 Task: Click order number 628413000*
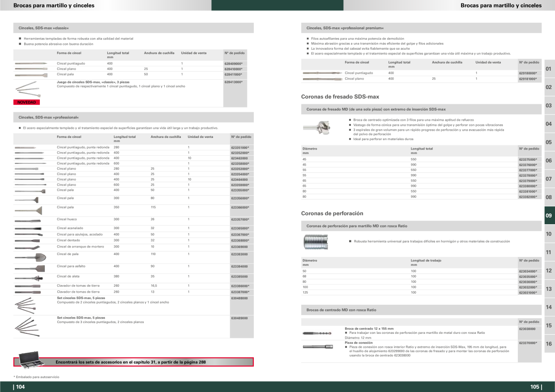(234, 82)
